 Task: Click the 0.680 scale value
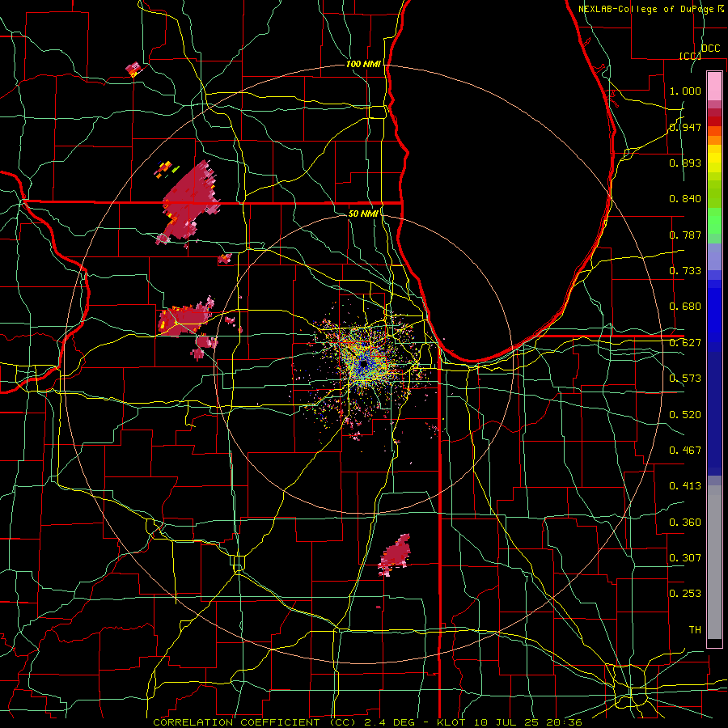(685, 307)
